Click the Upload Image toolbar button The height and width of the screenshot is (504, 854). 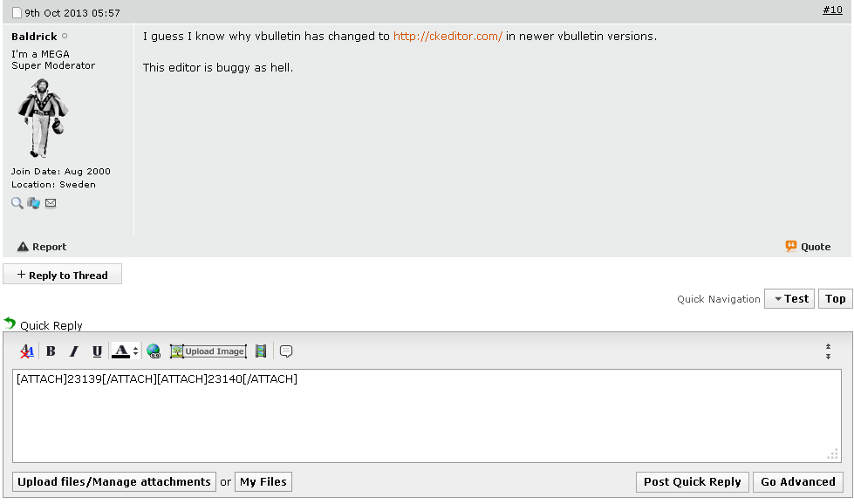(x=208, y=351)
